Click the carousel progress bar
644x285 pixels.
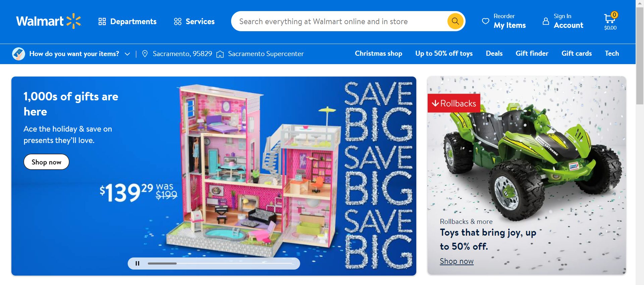tap(220, 264)
